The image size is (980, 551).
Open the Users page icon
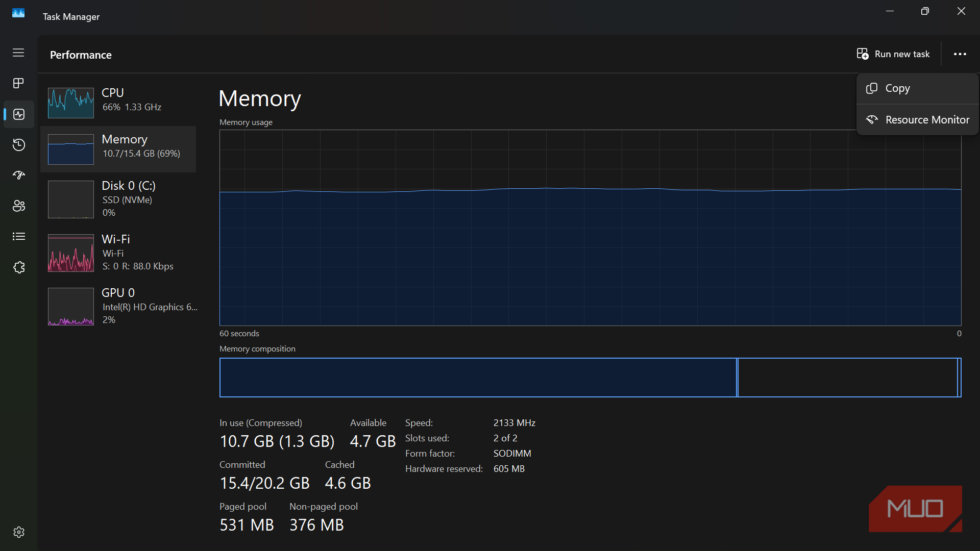pos(19,206)
